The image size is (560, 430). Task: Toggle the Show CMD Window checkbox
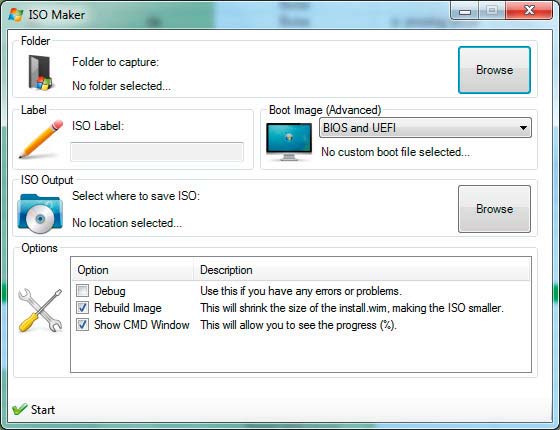tap(82, 325)
